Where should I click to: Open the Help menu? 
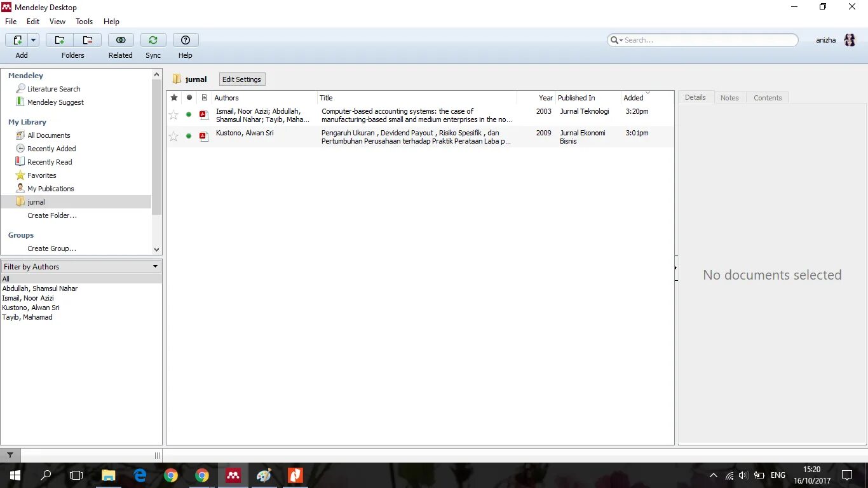(x=111, y=22)
